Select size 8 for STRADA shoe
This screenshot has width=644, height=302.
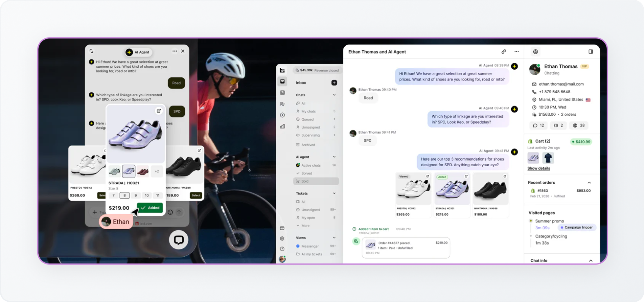pyautogui.click(x=125, y=195)
